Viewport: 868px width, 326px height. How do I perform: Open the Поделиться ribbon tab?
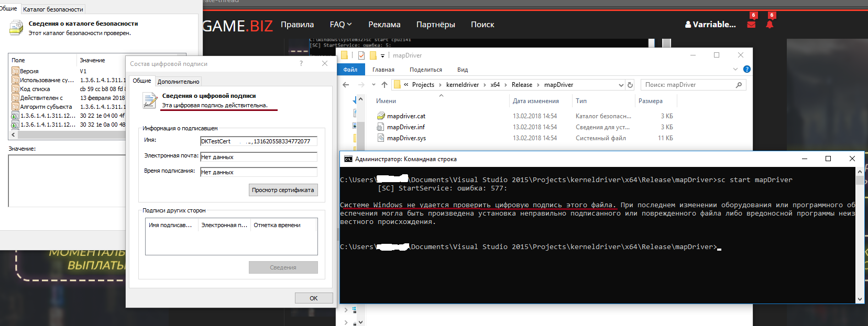pos(426,70)
